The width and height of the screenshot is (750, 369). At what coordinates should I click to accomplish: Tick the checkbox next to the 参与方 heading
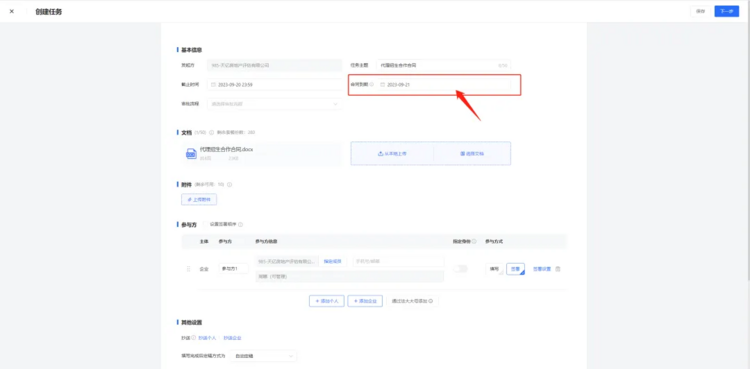[205, 224]
